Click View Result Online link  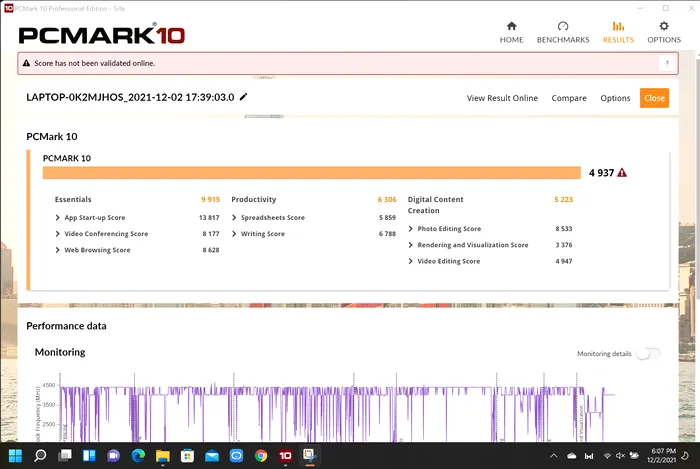502,98
